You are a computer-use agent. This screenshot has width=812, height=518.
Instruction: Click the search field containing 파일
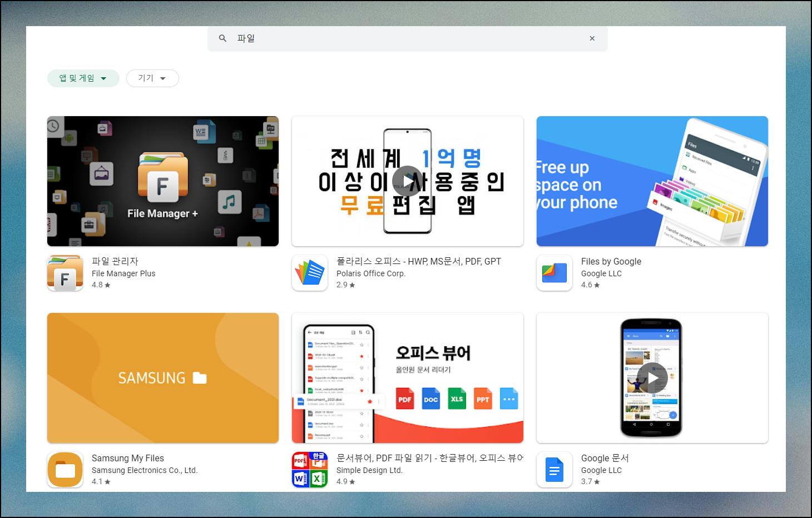click(x=407, y=38)
